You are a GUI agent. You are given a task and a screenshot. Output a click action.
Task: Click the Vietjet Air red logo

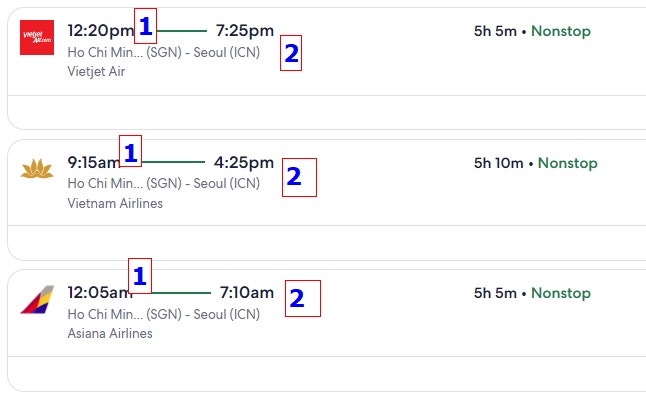click(x=37, y=37)
